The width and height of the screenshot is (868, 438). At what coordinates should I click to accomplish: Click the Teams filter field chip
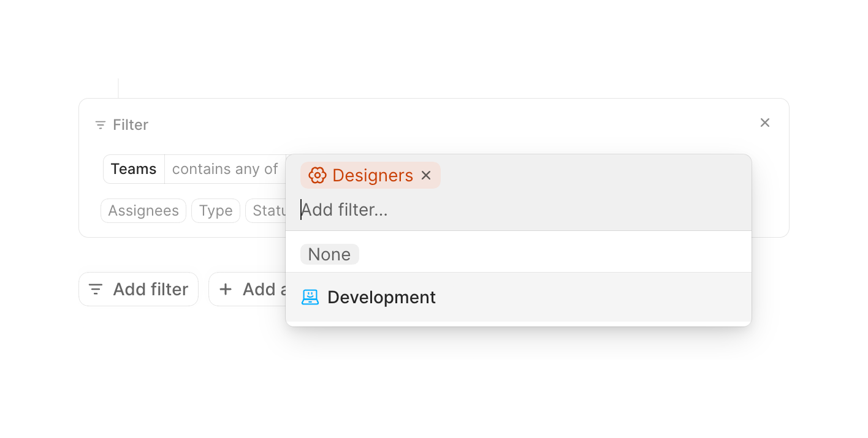pyautogui.click(x=134, y=169)
